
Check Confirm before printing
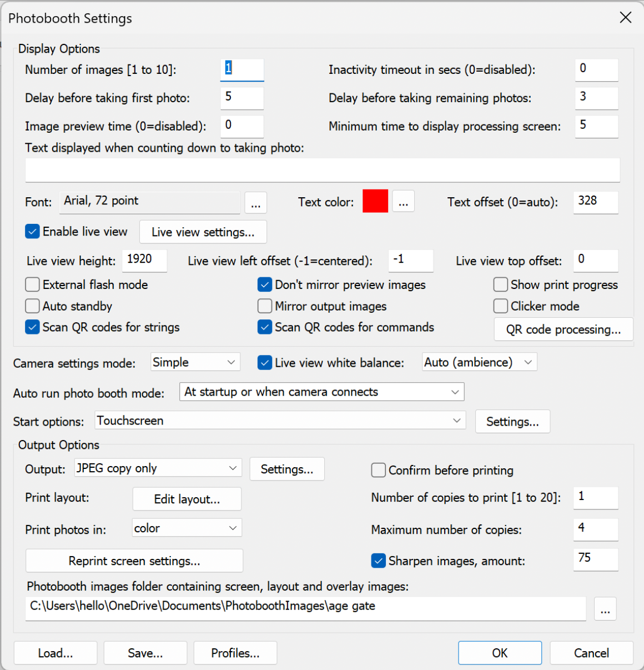click(379, 471)
